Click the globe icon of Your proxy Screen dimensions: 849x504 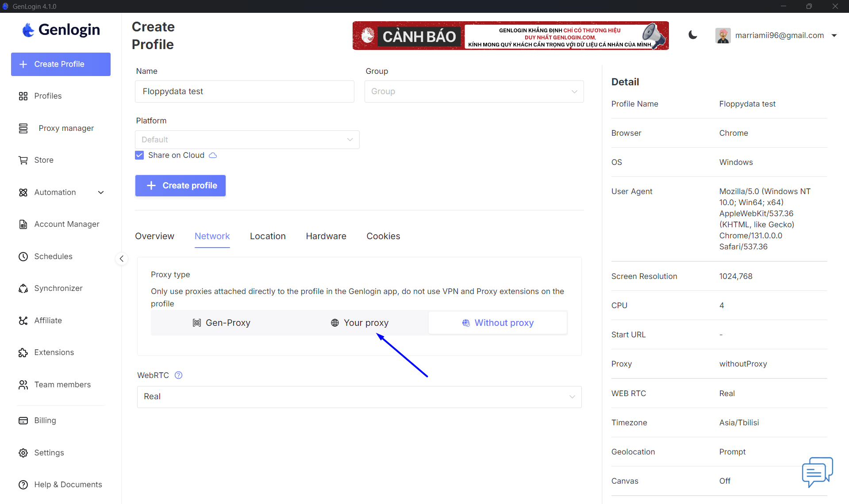tap(335, 323)
